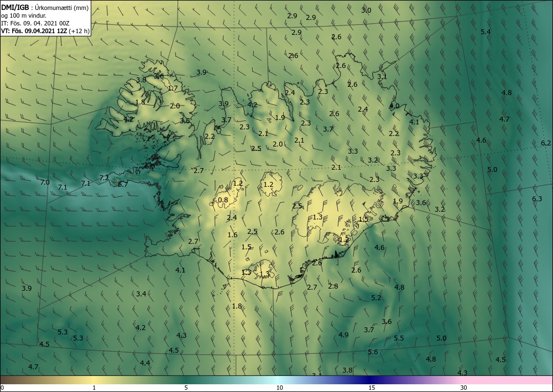Screen dimensions: 553x392
Task: Click the 6.2 value at the map edge
Action: 546,143
